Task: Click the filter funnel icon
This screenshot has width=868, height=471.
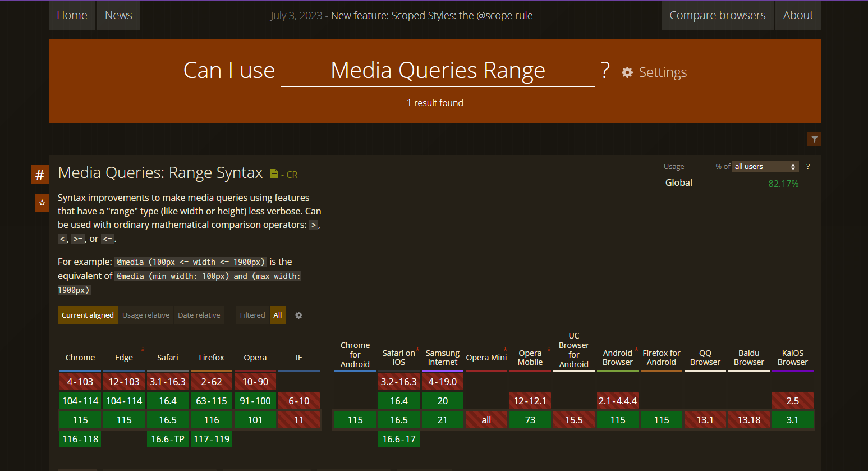Action: click(814, 139)
